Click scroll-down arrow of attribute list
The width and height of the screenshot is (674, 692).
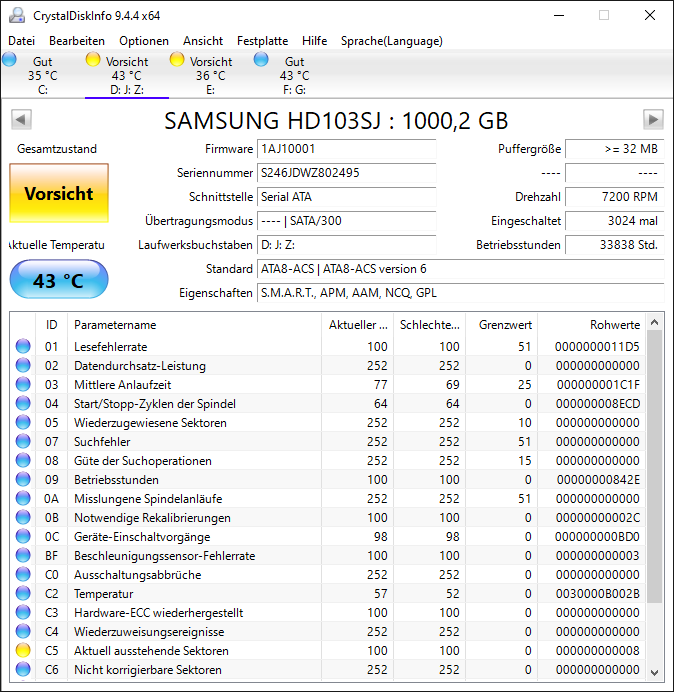click(655, 672)
